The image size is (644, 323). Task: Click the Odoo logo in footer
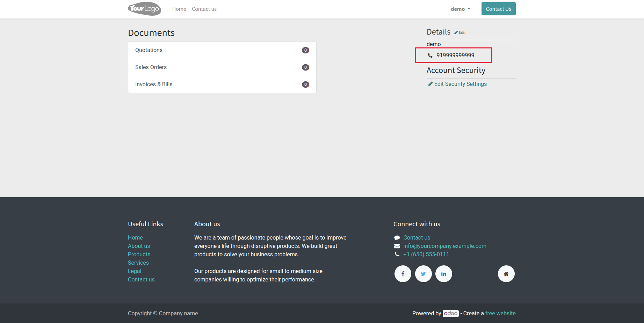(x=450, y=314)
